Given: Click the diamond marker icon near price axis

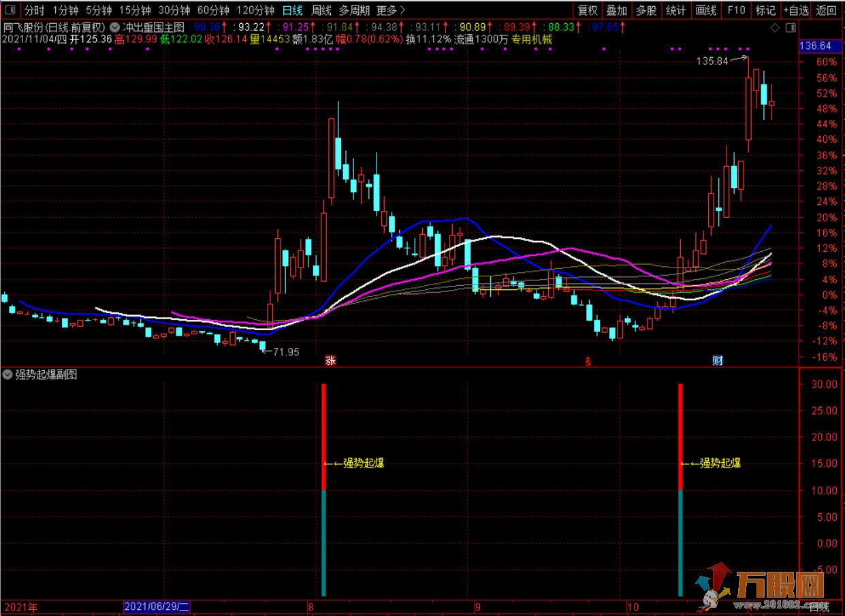Looking at the screenshot, I should pyautogui.click(x=774, y=28).
